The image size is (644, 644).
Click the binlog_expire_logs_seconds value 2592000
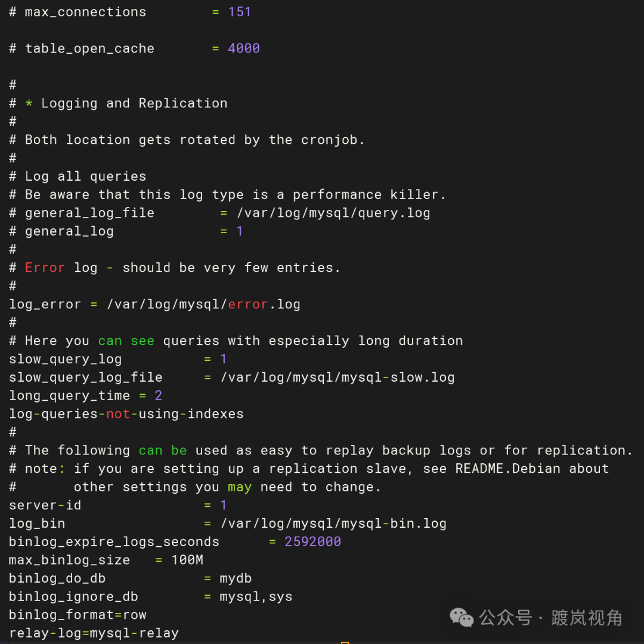[x=312, y=541]
